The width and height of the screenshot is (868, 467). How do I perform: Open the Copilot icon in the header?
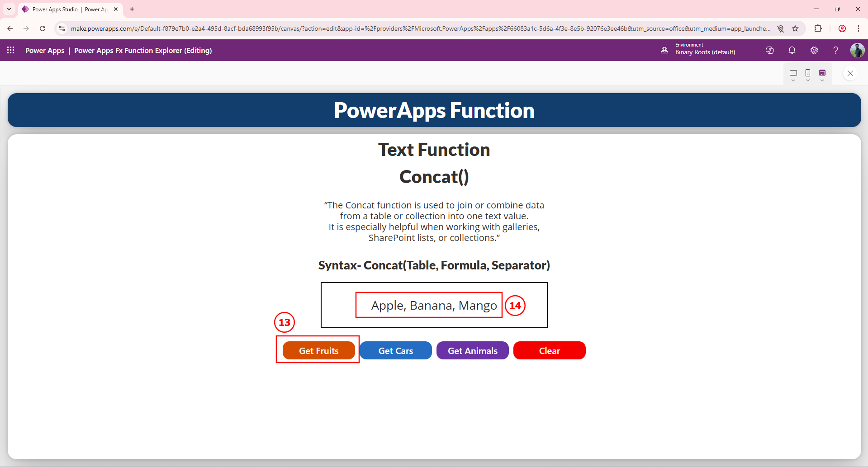[x=770, y=50]
